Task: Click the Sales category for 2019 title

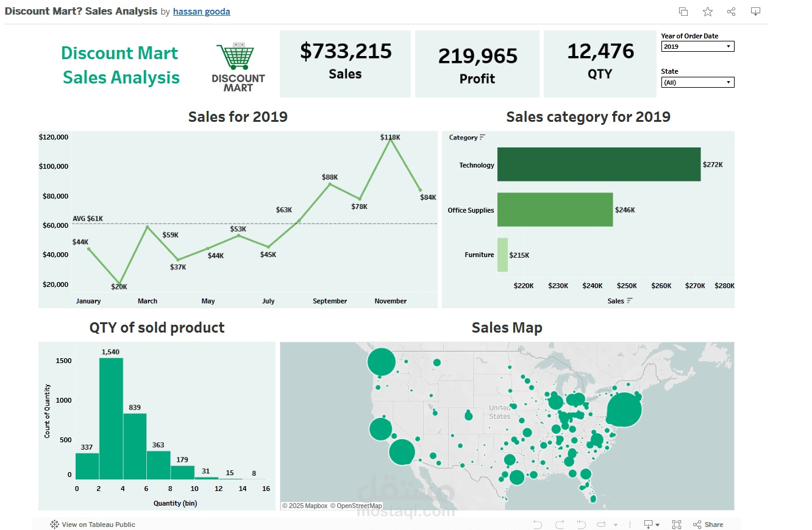Action: pyautogui.click(x=588, y=116)
